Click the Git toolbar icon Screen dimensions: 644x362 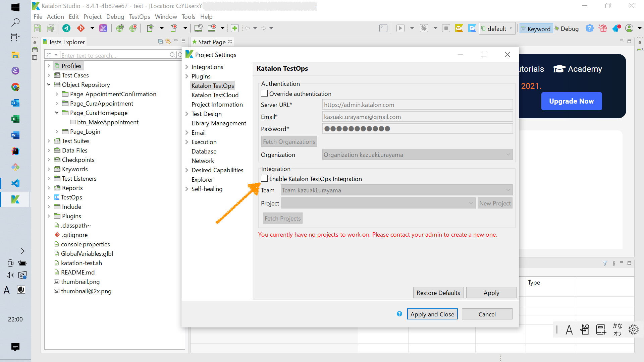click(81, 28)
